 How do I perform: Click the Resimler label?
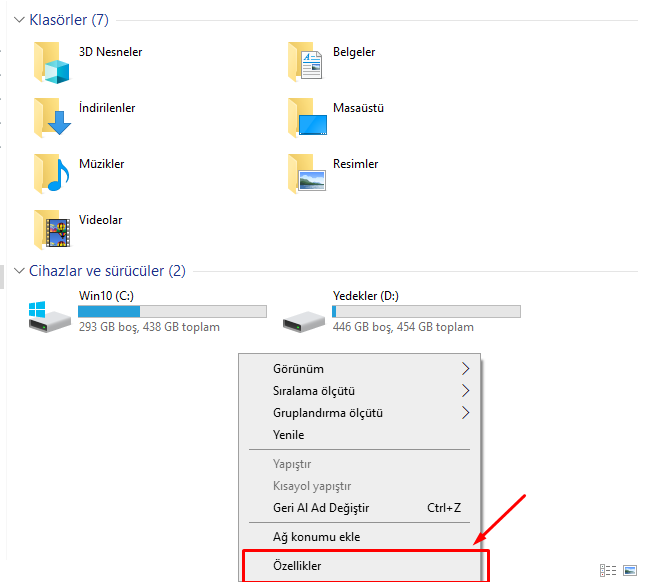tap(356, 164)
